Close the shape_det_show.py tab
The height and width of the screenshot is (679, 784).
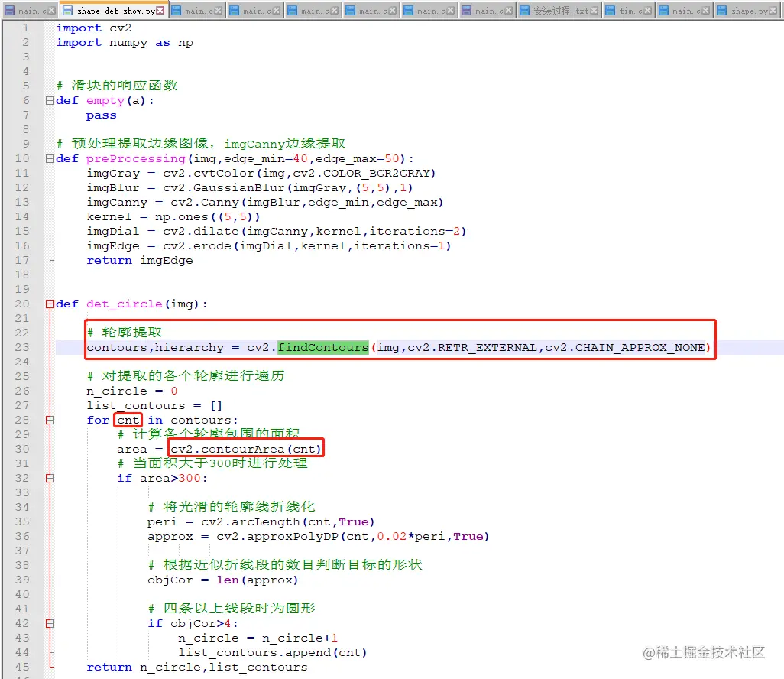pyautogui.click(x=160, y=11)
